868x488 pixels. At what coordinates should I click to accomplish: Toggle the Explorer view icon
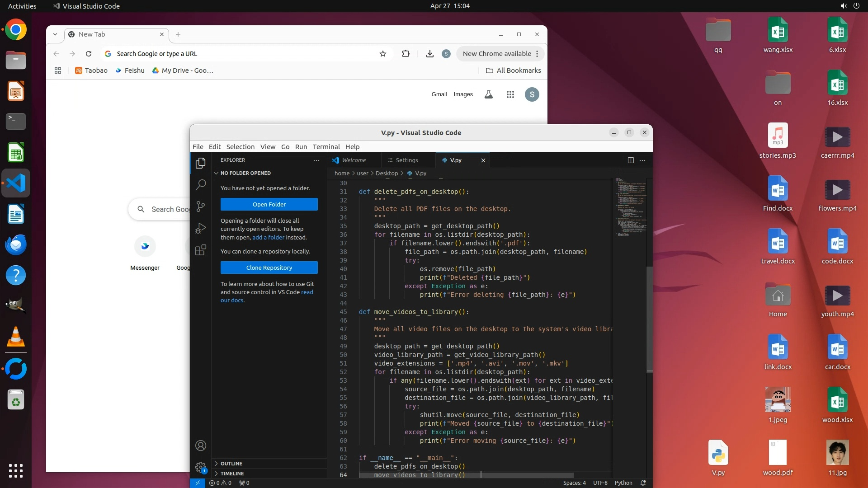click(201, 163)
